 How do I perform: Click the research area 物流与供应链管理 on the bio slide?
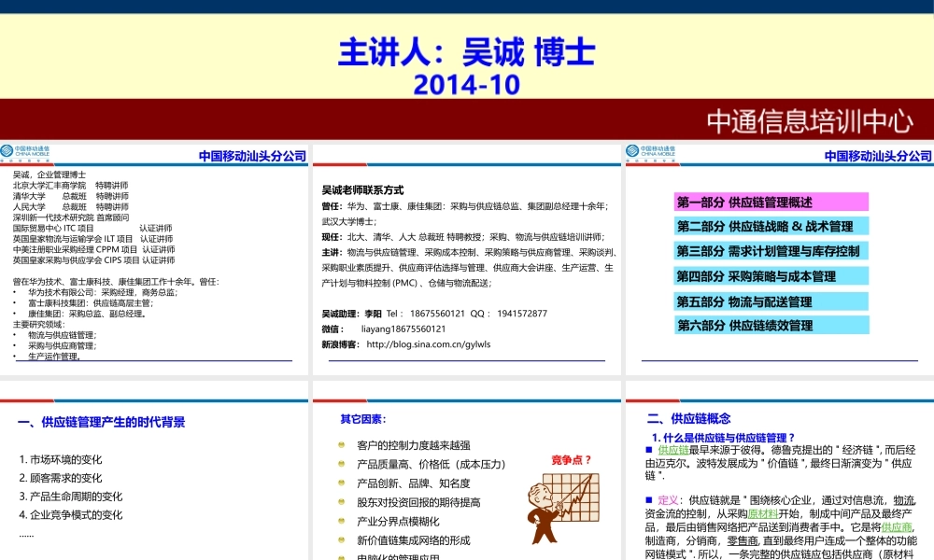62,336
